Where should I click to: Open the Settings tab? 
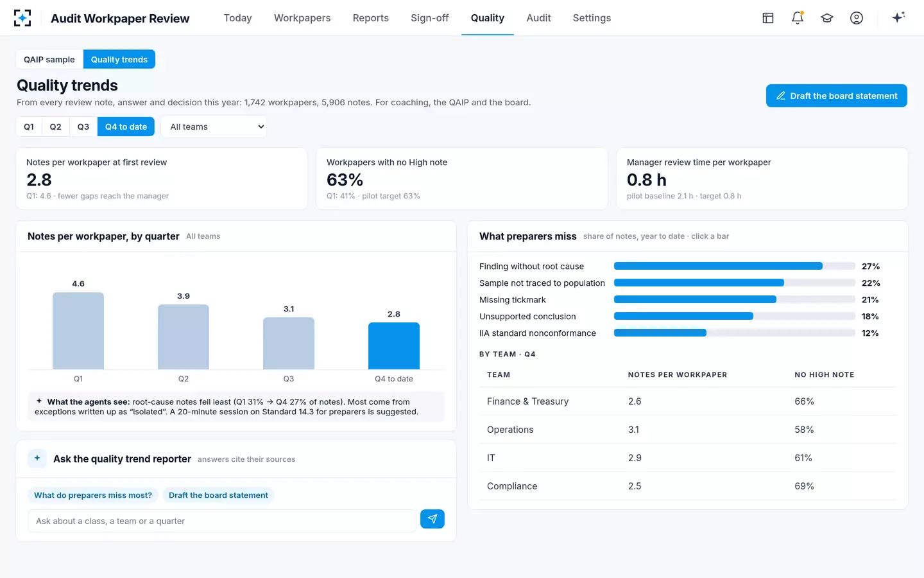[592, 18]
